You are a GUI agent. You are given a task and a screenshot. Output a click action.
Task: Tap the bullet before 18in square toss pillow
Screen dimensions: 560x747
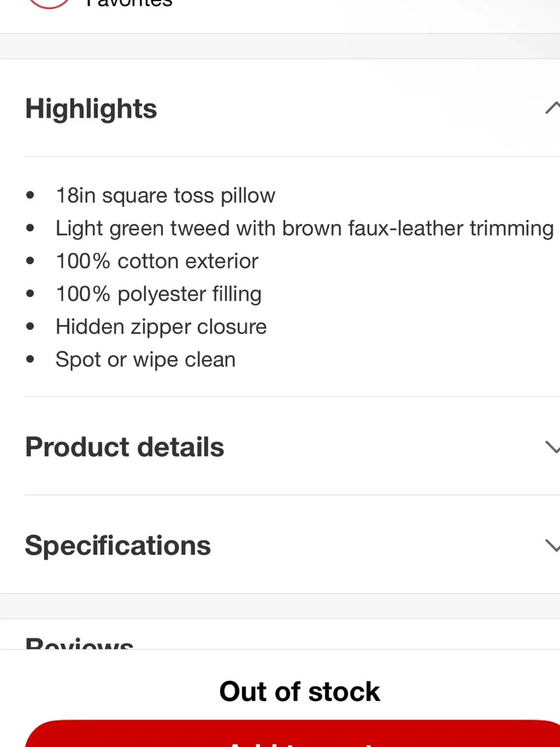(x=30, y=195)
